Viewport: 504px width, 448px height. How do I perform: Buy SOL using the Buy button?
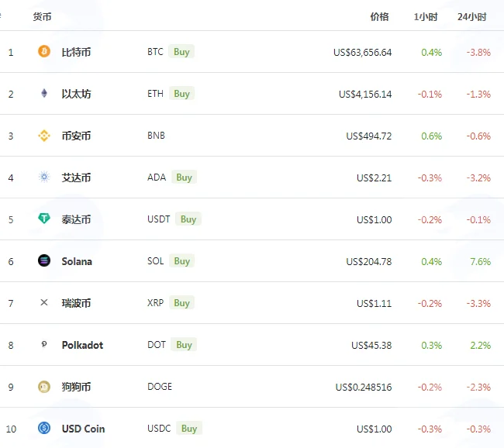182,261
